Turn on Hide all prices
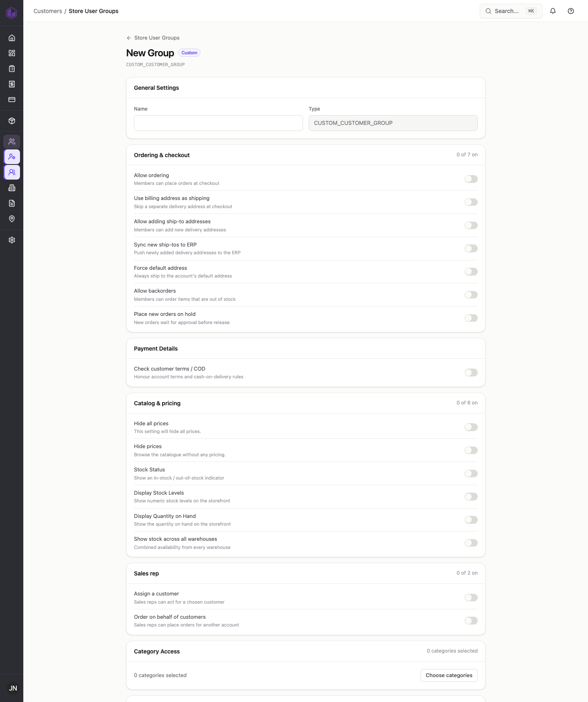588x702 pixels. click(471, 427)
